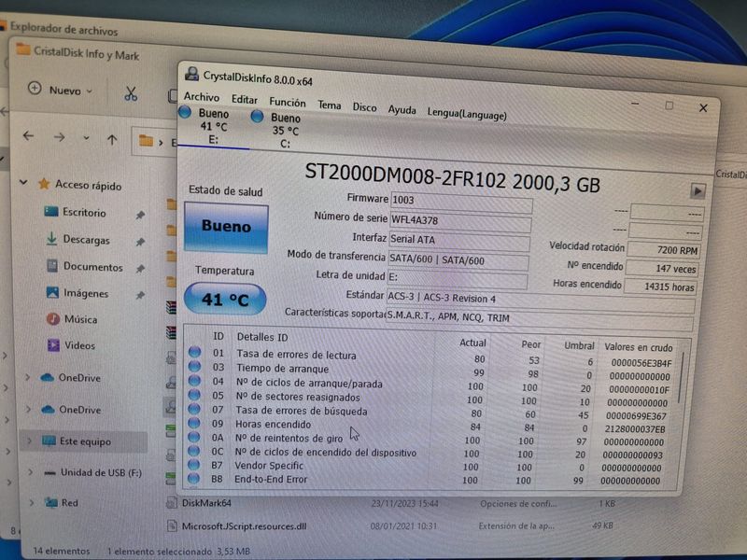Click the power-on count 147 veces
This screenshot has height=560, width=747.
click(x=662, y=268)
